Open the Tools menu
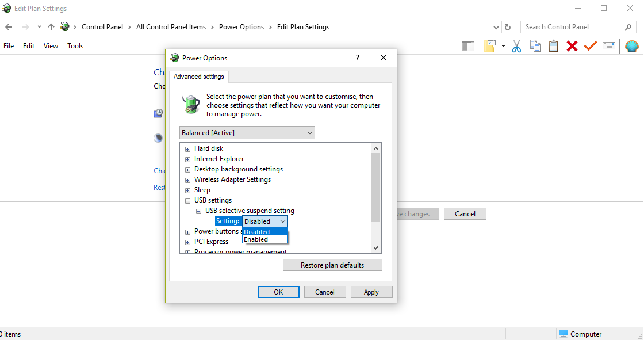644x340 pixels. 75,46
